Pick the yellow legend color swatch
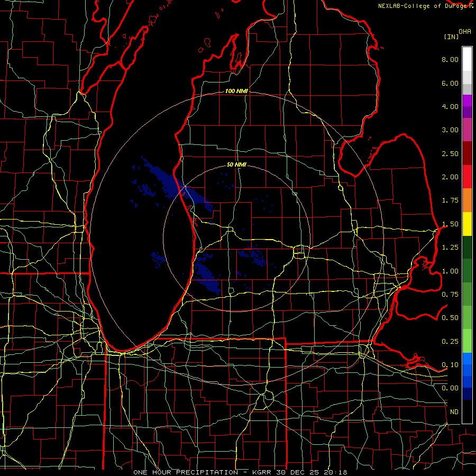 click(467, 224)
